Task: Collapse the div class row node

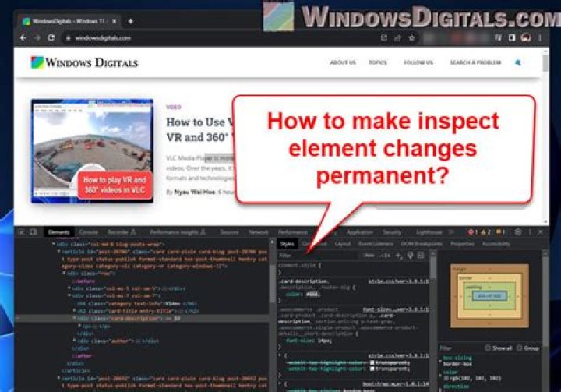Action: pyautogui.click(x=64, y=273)
